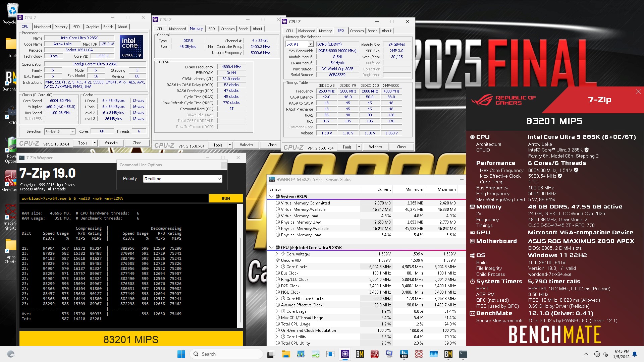Click the taskbar Search box
The height and width of the screenshot is (362, 644).
pos(226,354)
